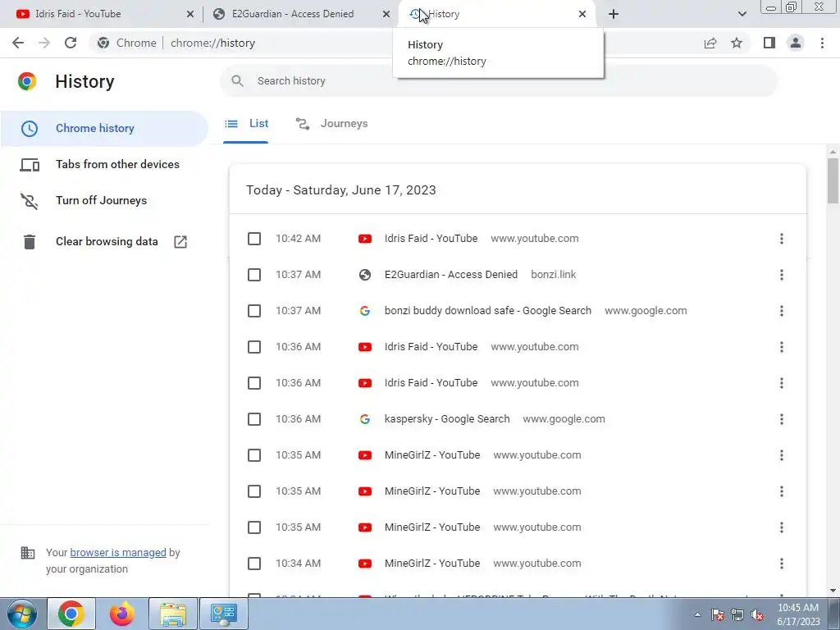Open bonzi buddy download safe - Google Search link
840x630 pixels.
488,311
